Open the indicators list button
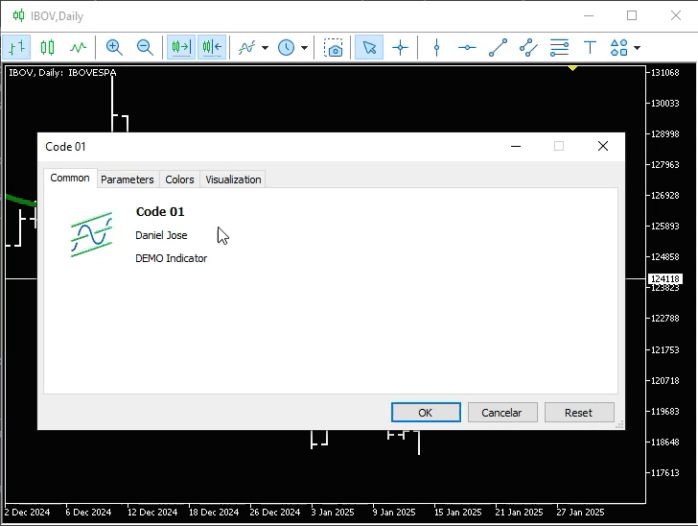This screenshot has height=526, width=698. 247,47
